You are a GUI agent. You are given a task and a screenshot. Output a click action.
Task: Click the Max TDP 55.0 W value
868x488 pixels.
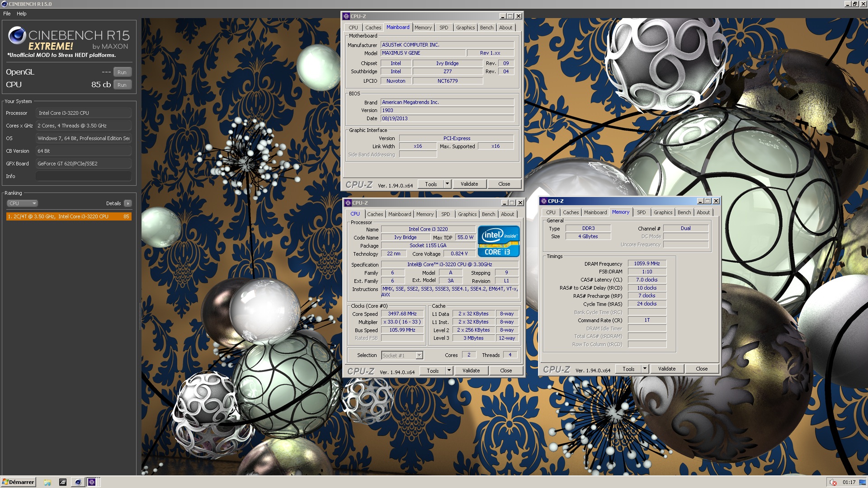click(x=465, y=237)
